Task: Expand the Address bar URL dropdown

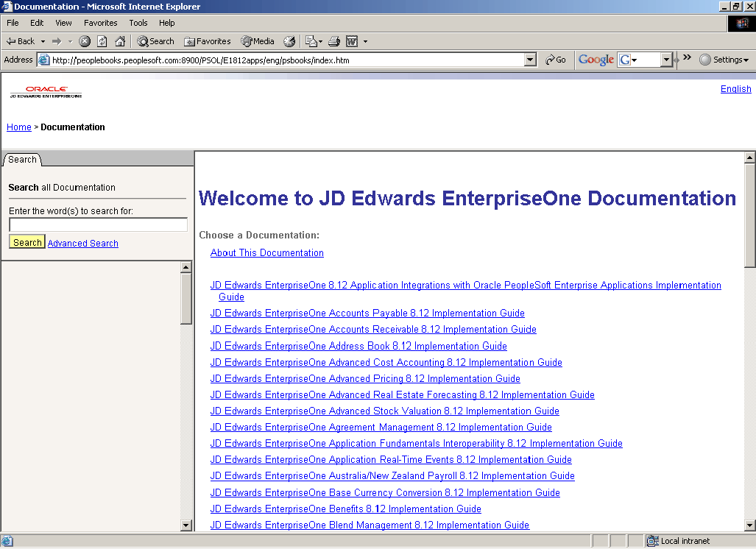Action: 530,60
